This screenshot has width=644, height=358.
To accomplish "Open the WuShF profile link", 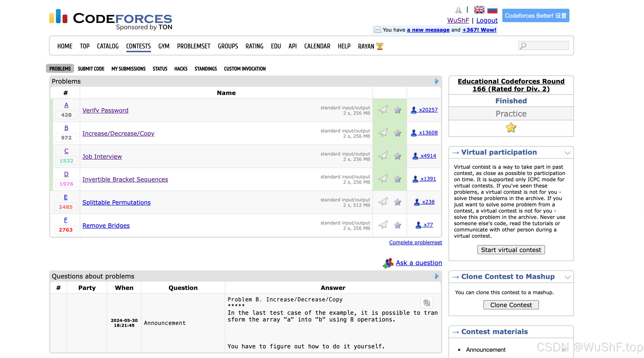I will [458, 20].
